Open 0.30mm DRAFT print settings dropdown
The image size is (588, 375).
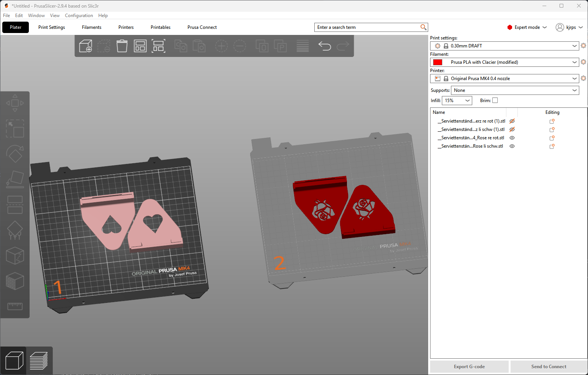[504, 46]
